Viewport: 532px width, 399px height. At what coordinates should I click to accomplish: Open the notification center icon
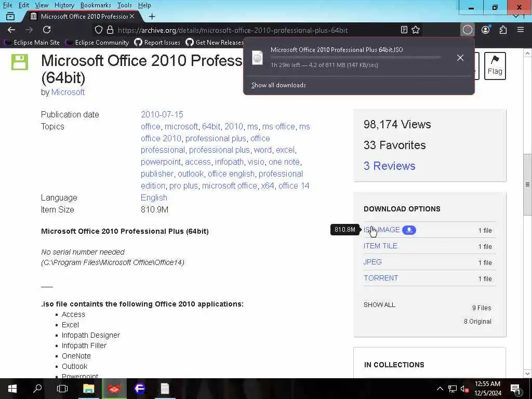click(x=516, y=389)
